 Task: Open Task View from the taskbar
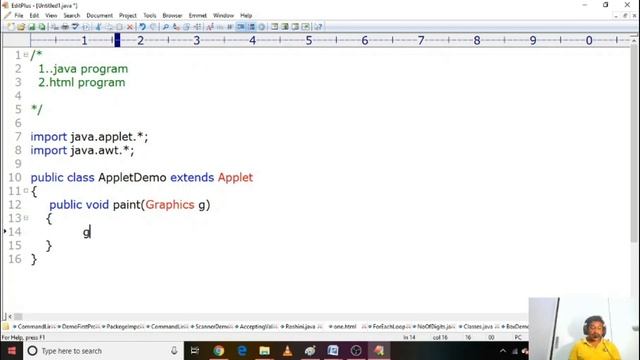[195, 351]
